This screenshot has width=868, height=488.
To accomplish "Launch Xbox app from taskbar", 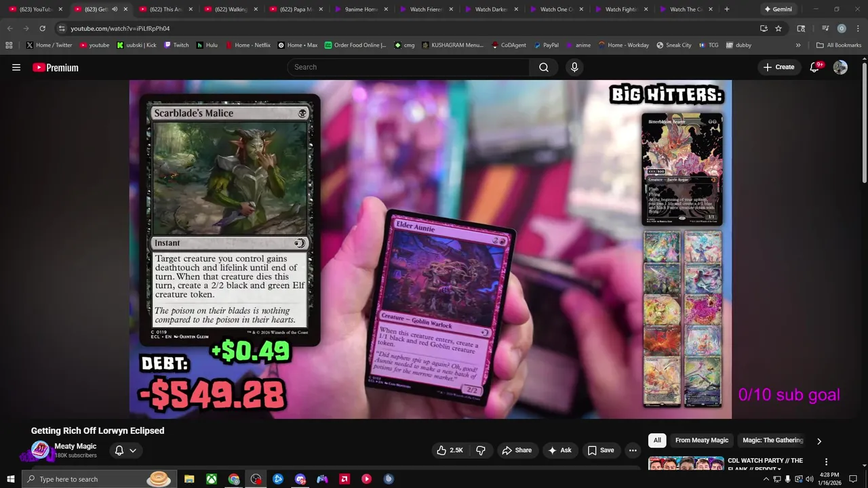I will tap(212, 479).
